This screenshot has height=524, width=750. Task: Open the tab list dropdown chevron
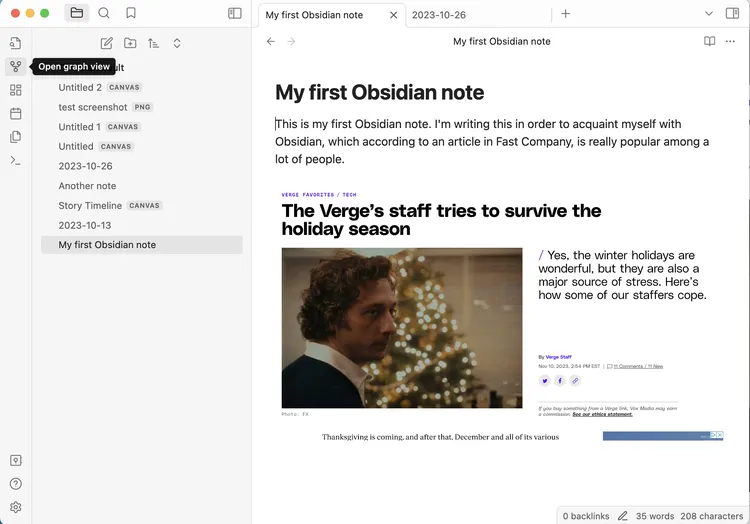709,14
